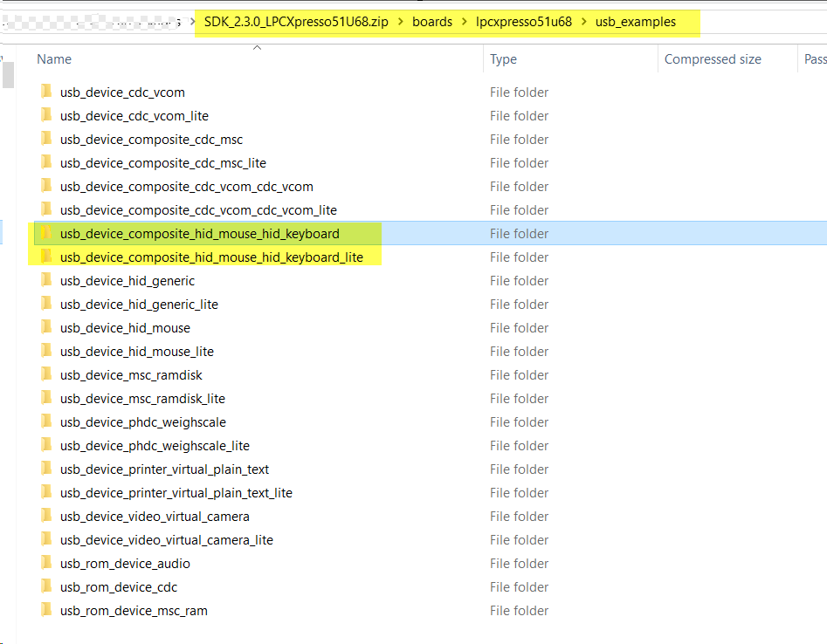Select usb_device_video_virtual_camera folder name

[x=155, y=517]
